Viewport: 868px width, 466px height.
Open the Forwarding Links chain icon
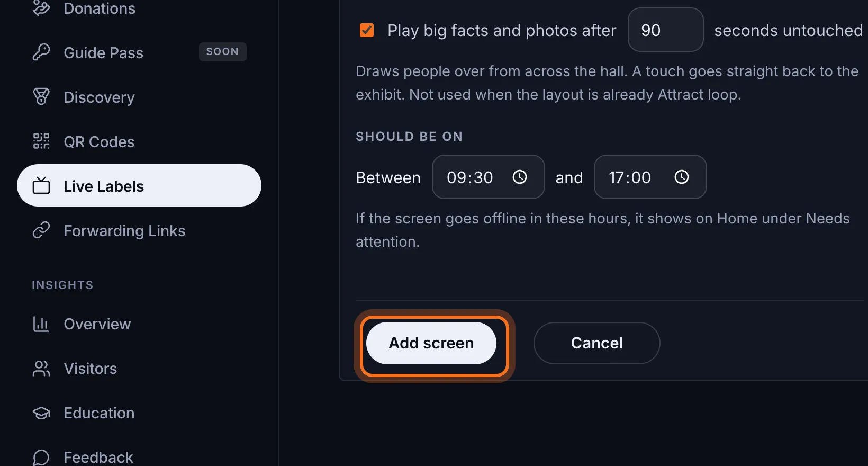click(x=41, y=230)
